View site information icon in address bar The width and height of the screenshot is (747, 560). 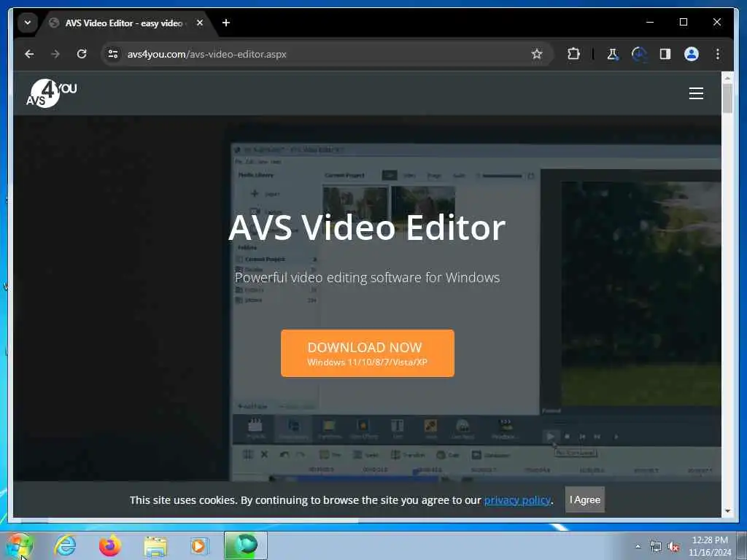(x=113, y=54)
